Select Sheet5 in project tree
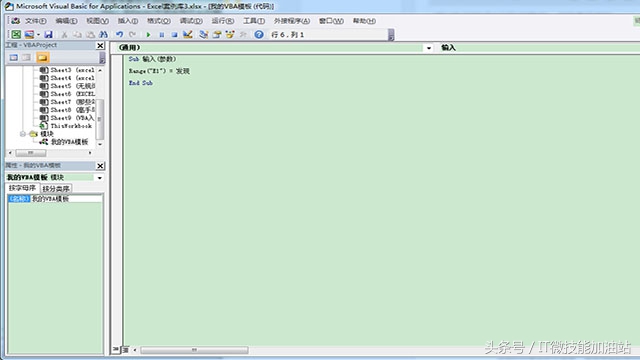 (67, 86)
